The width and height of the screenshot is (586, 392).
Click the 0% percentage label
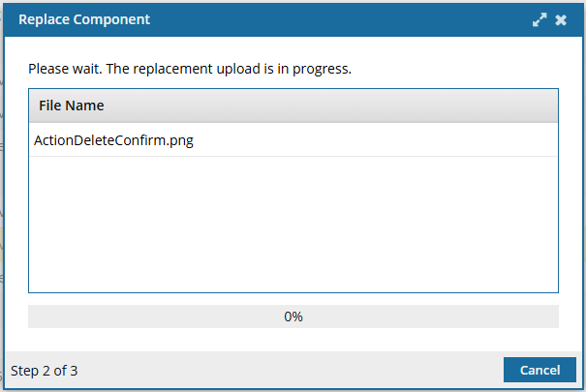click(x=293, y=317)
